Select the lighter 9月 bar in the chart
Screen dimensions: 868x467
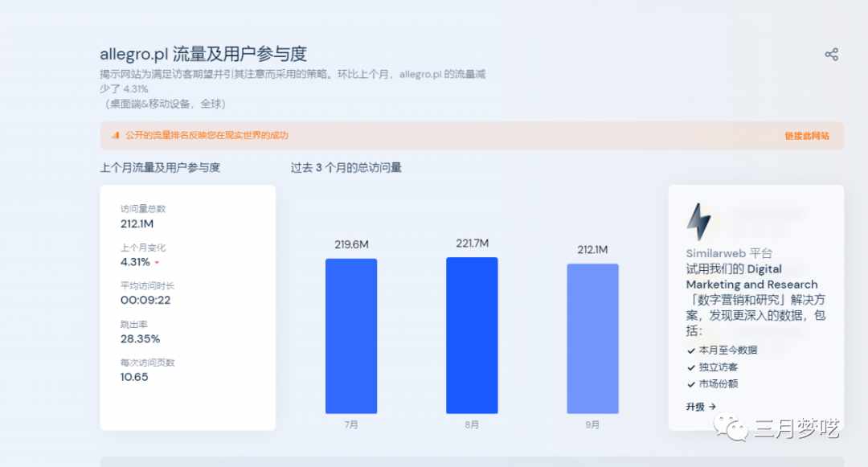[592, 338]
